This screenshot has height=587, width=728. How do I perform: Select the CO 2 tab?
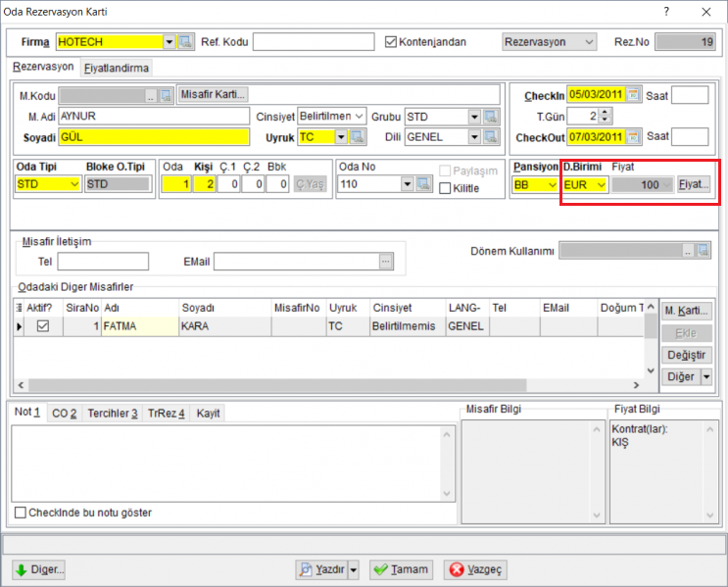coord(64,414)
